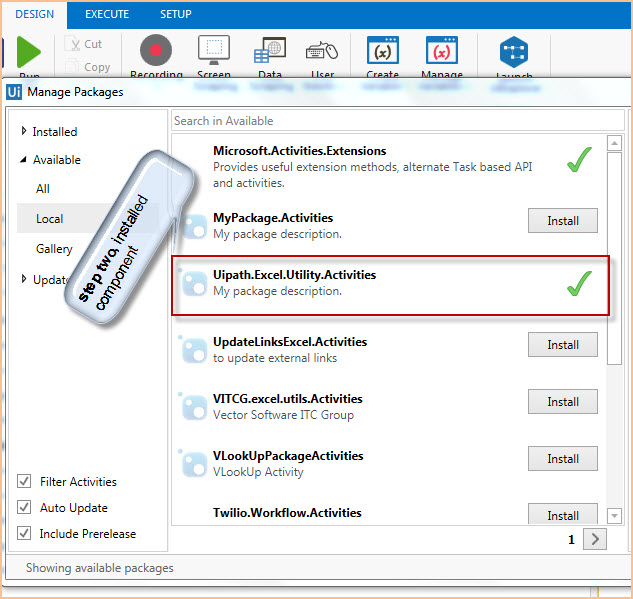Click the green Run play icon
633x599 pixels.
click(29, 52)
